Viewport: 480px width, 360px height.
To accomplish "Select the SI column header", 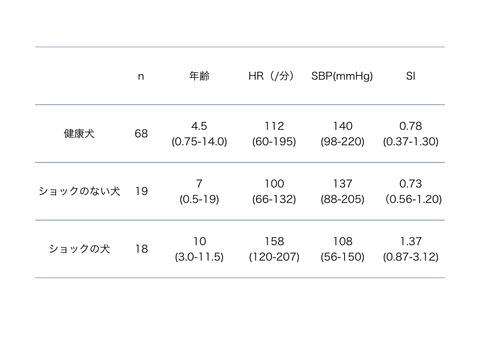I will coord(411,76).
